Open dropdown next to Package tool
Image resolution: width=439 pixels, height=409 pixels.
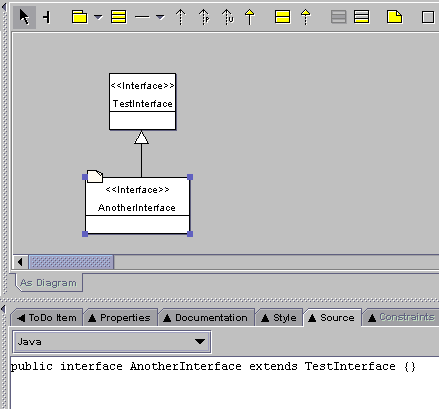tap(98, 16)
